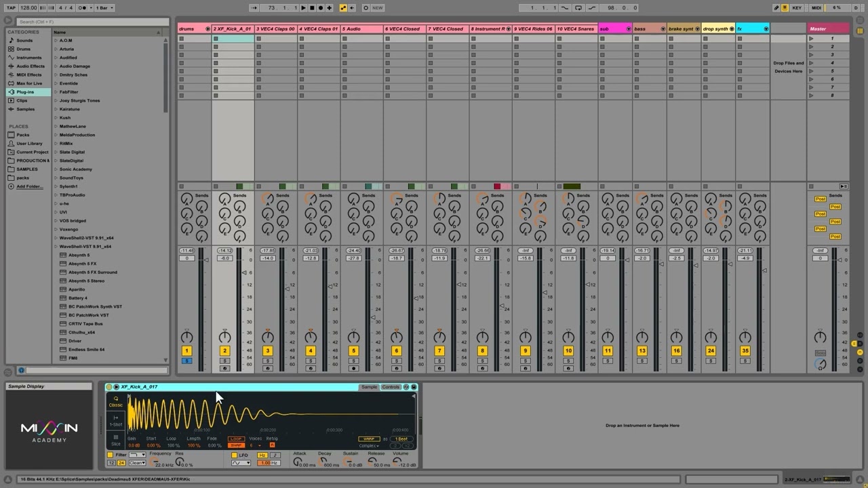Click Simpler save preset disk icon

point(414,387)
